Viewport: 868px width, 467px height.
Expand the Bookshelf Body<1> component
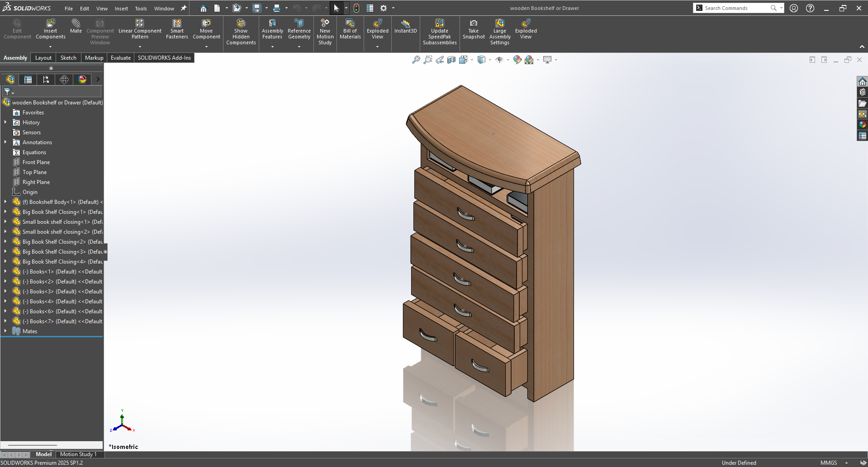point(5,202)
